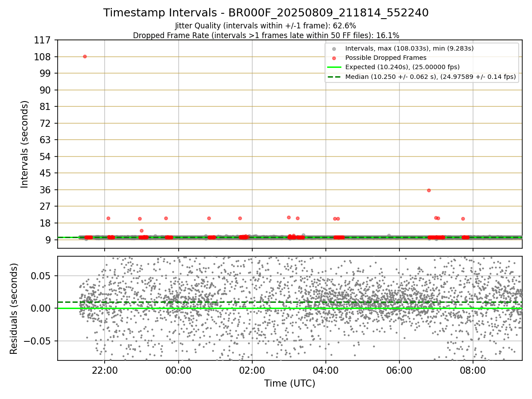
Task: Click the '08:00' x-axis tick label
Action: tap(473, 370)
